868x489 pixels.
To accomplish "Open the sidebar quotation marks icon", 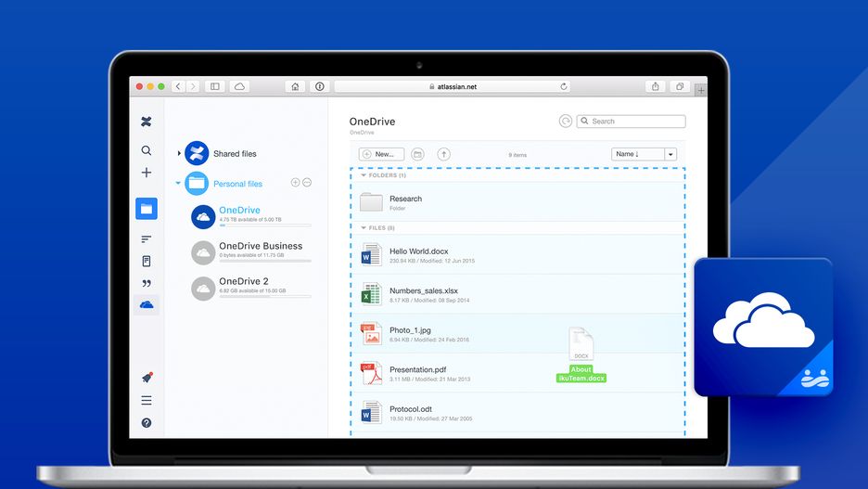I will [147, 283].
